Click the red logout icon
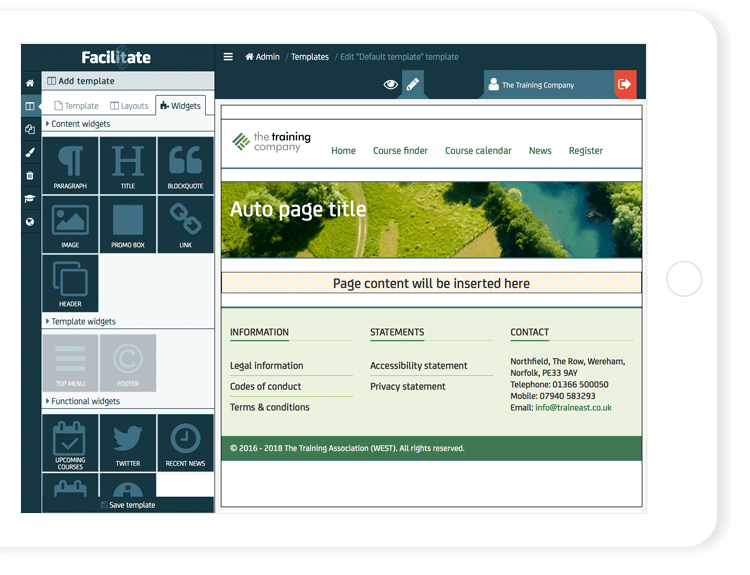This screenshot has width=750, height=575. click(x=625, y=85)
